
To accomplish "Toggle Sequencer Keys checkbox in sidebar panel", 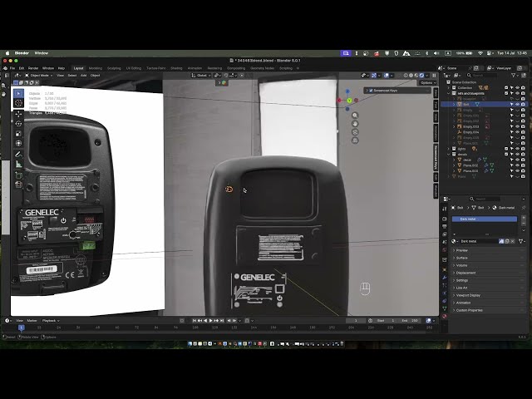I will (371, 91).
